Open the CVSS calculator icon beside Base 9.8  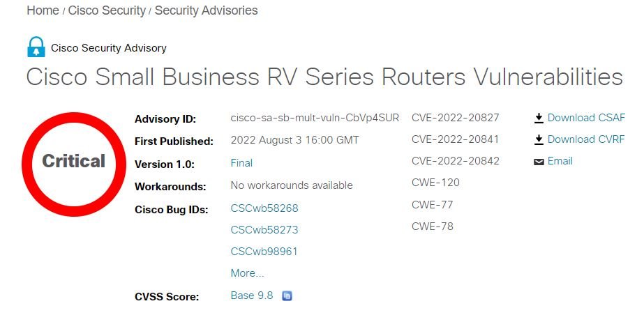[x=287, y=296]
